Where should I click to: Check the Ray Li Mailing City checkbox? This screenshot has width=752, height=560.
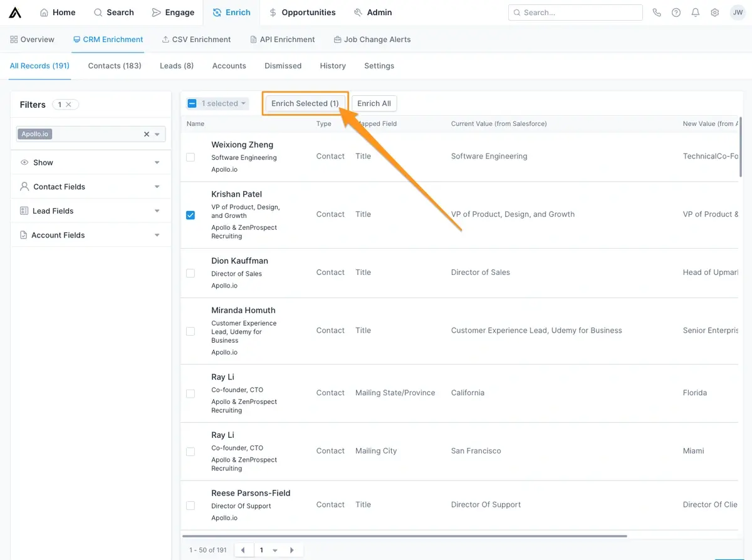(x=191, y=452)
